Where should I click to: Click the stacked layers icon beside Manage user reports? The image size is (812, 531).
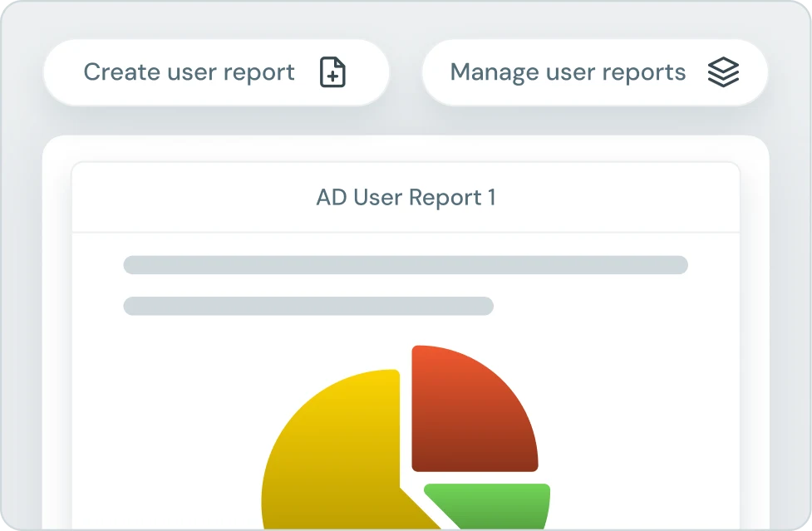[x=724, y=72]
